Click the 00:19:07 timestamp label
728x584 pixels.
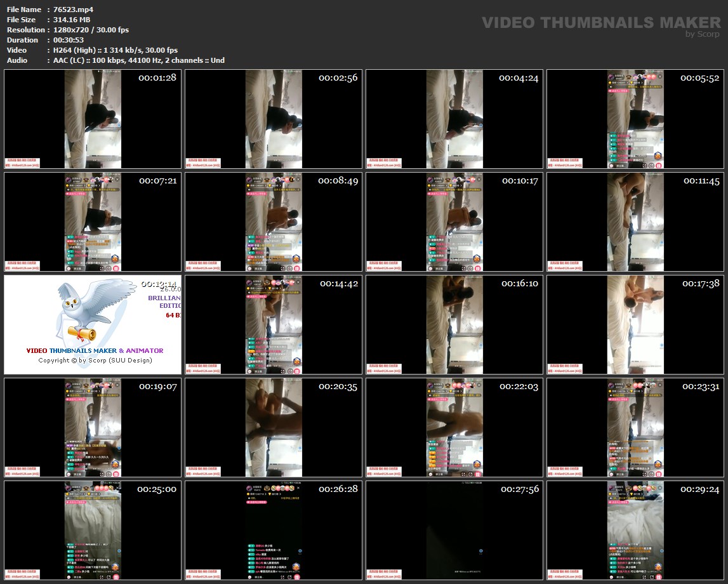[x=158, y=387]
